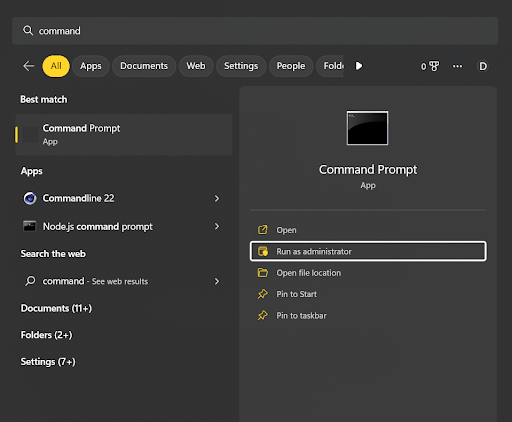Click the search magnifier icon
The width and height of the screenshot is (512, 422).
pos(28,31)
